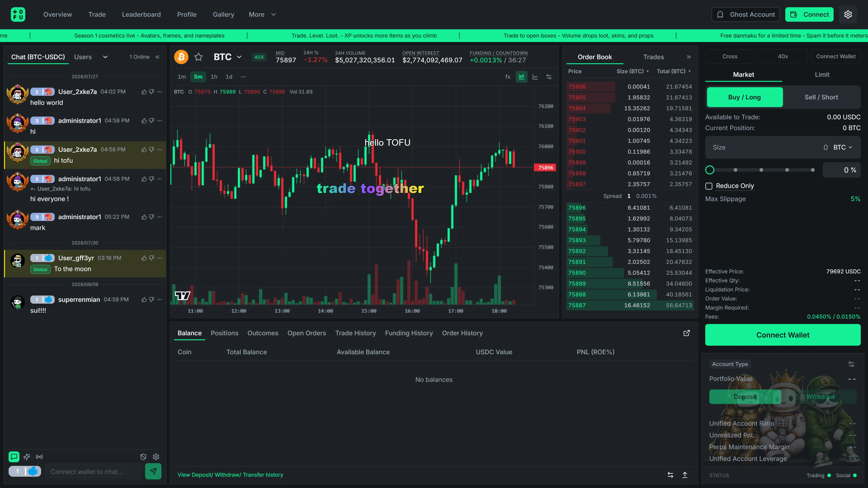Switch to the Limit order tab
Viewport: 868px width, 488px height.
click(x=822, y=74)
